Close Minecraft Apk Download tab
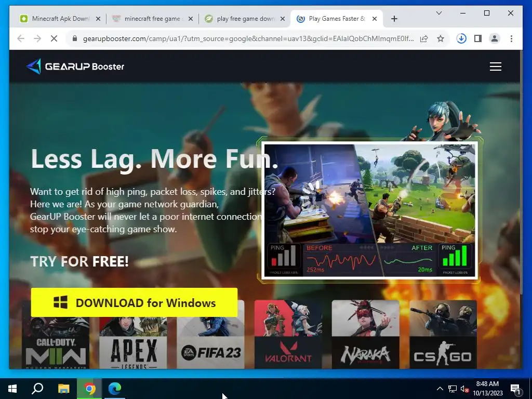Screen dimensions: 532x399 coord(98,19)
